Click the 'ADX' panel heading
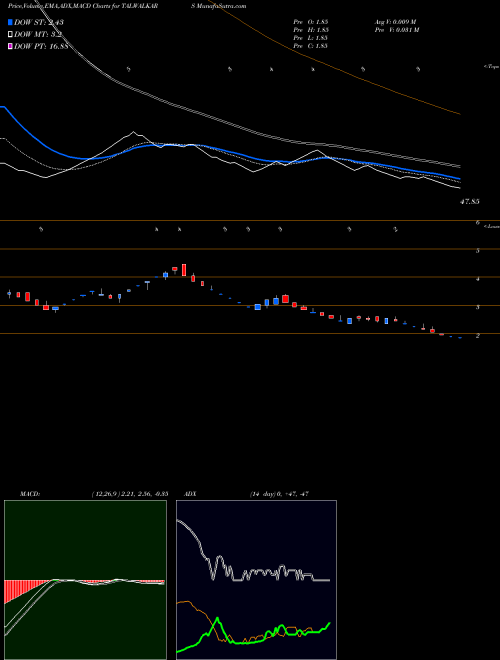The image size is (500, 660). tap(190, 494)
